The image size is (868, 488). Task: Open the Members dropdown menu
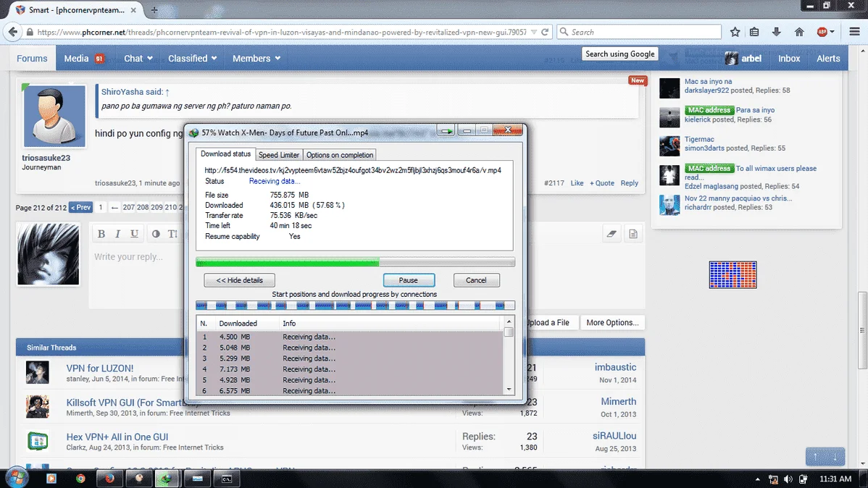[x=256, y=58]
